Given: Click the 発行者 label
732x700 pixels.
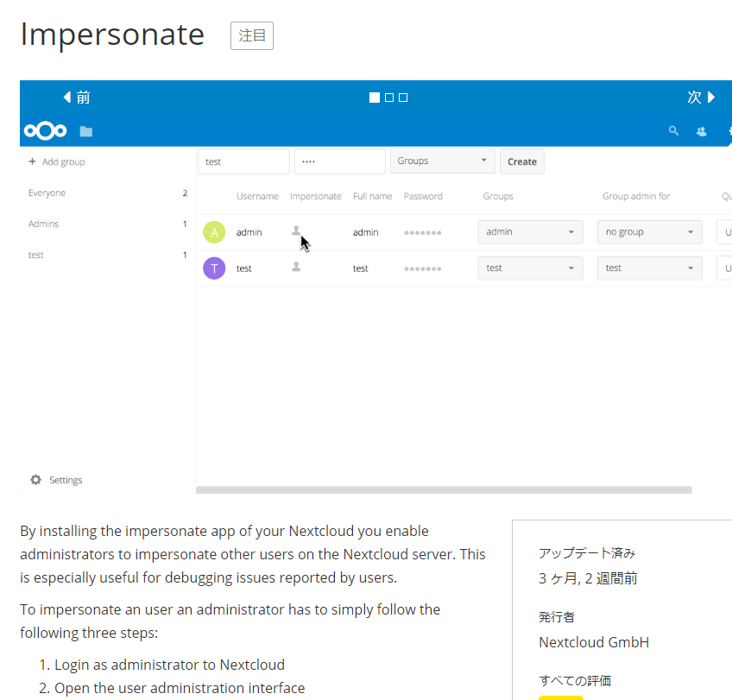Looking at the screenshot, I should [557, 617].
